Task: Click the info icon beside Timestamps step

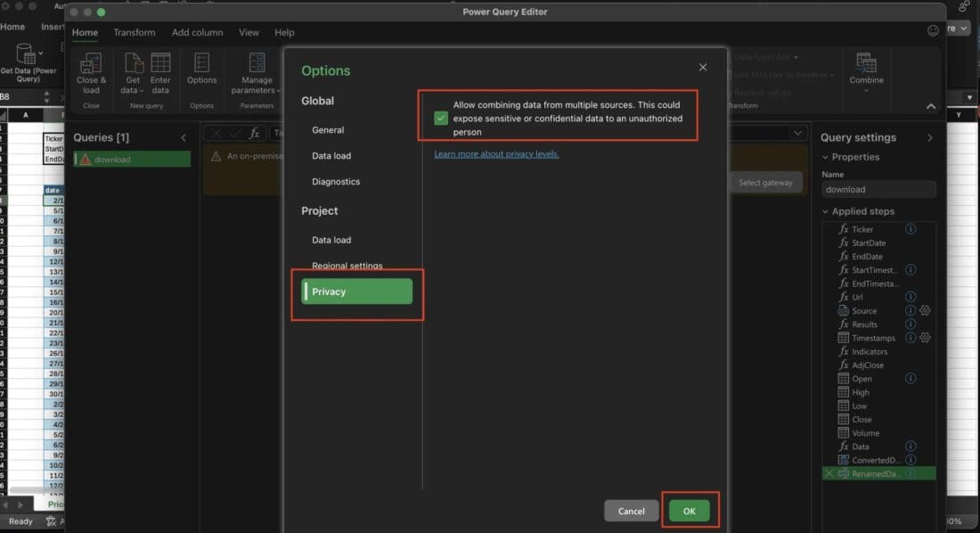Action: pyautogui.click(x=911, y=338)
